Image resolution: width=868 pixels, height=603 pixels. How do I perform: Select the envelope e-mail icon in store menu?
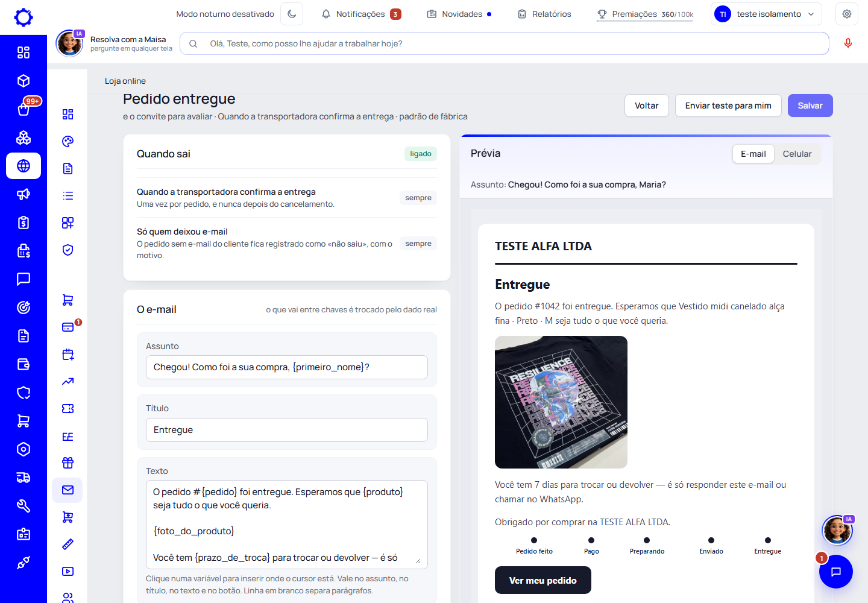click(x=68, y=490)
